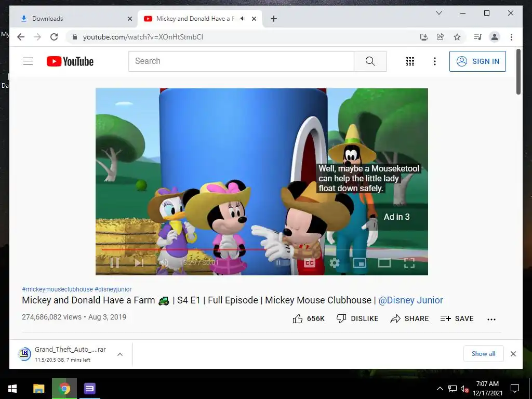
Task: Open media controls in Chrome toolbar
Action: (x=478, y=37)
